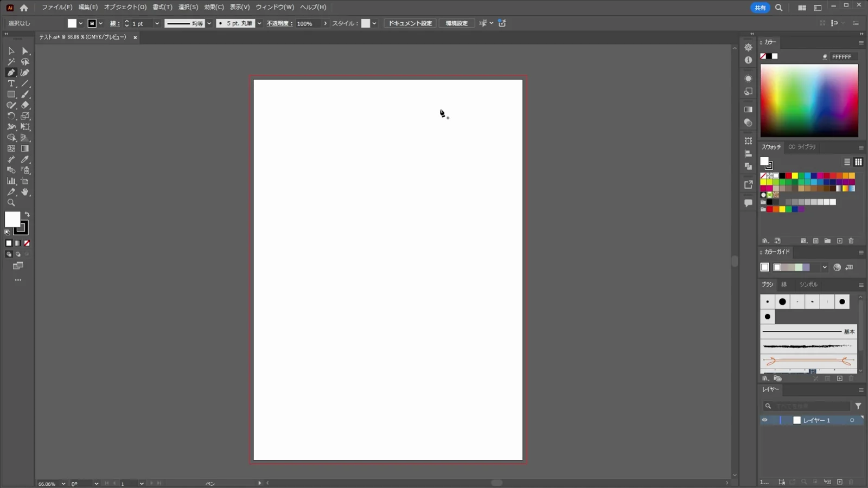Select the Line Segment tool
This screenshot has width=868, height=488.
point(25,84)
